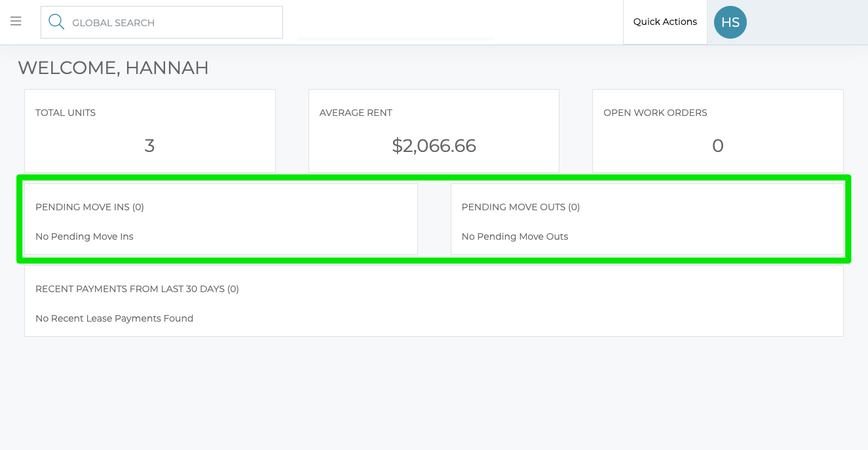The height and width of the screenshot is (450, 868).
Task: Select the total units value 3
Action: 149,145
